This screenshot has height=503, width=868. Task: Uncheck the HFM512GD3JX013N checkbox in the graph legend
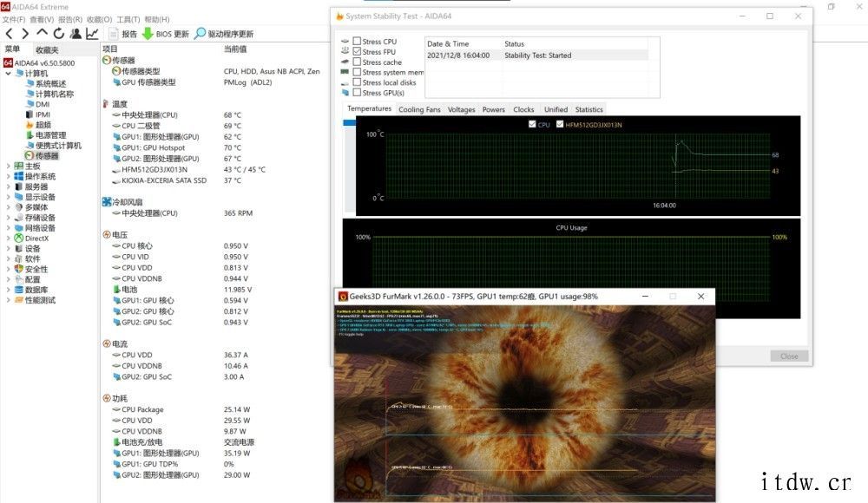coord(560,125)
